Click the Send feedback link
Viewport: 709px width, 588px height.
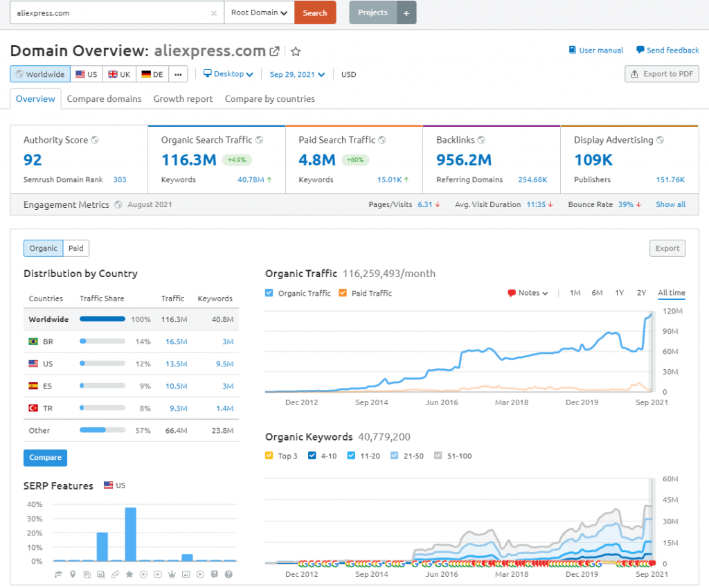tap(667, 50)
